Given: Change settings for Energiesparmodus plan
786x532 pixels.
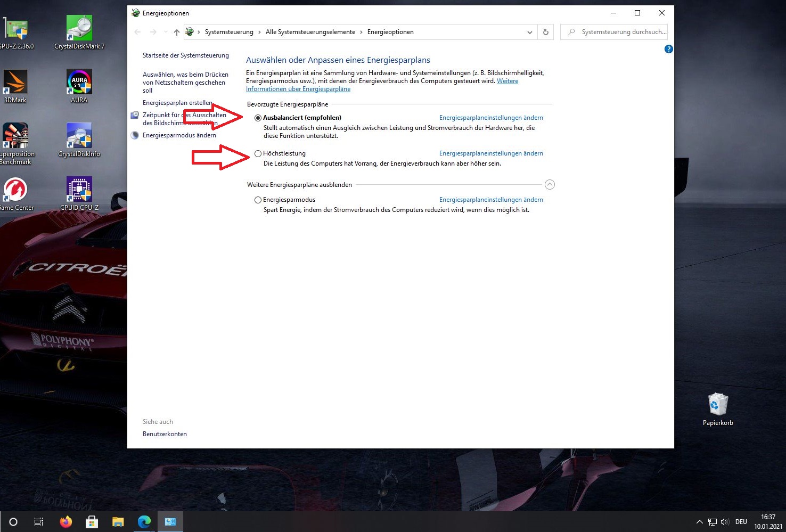Looking at the screenshot, I should click(x=491, y=200).
